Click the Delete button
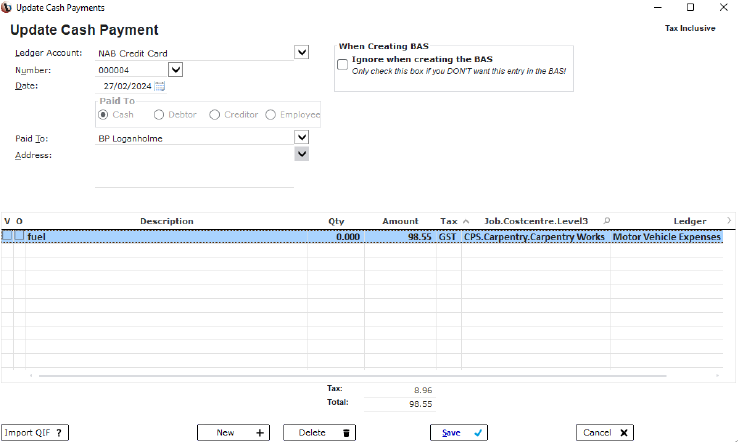 [x=320, y=433]
